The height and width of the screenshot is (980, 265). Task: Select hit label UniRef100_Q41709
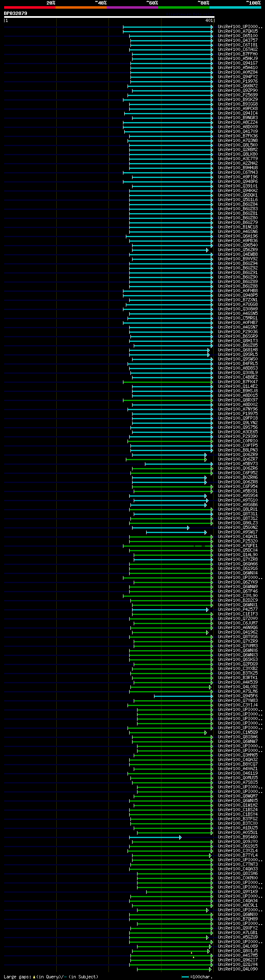click(x=238, y=132)
